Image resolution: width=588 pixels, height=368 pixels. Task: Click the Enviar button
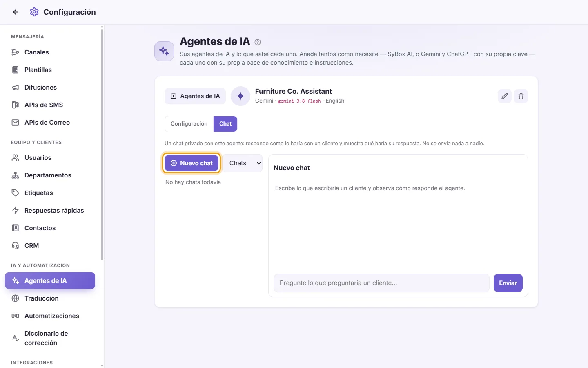508,283
